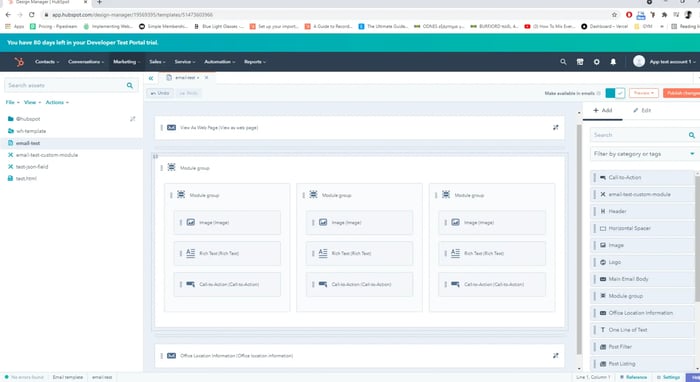Open the notifications bell
This screenshot has height=382, width=700.
(x=613, y=62)
